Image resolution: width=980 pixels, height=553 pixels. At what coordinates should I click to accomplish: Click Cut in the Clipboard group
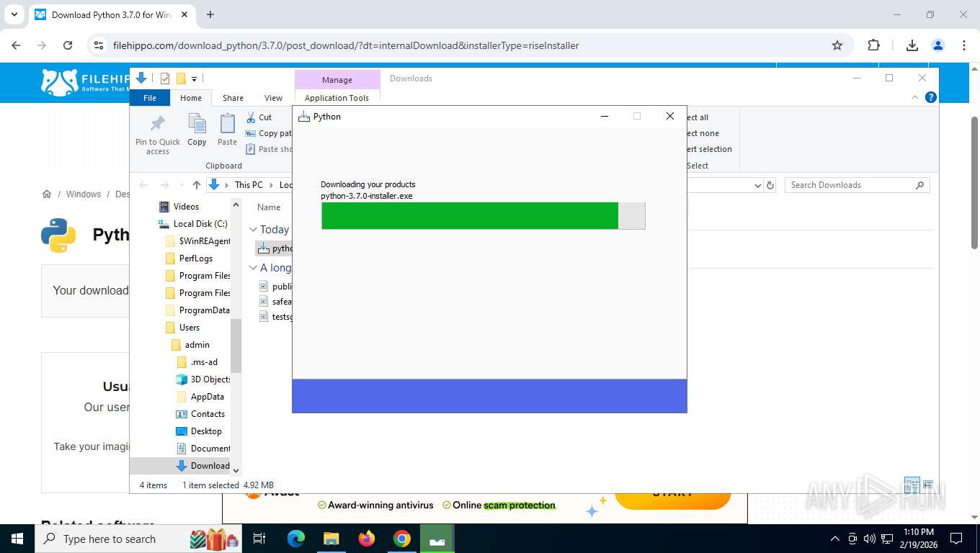coord(259,117)
